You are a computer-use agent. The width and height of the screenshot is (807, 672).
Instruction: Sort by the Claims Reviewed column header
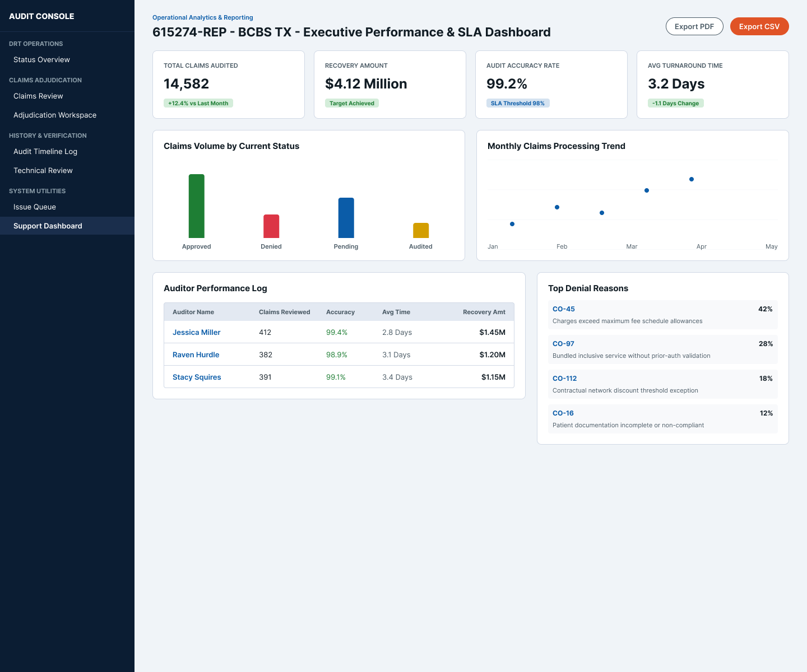[x=284, y=312]
